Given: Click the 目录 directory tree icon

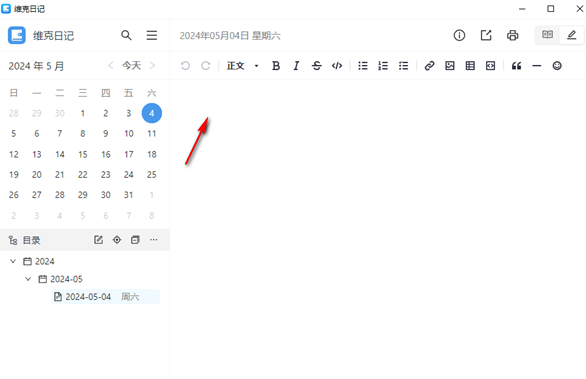Looking at the screenshot, I should [x=13, y=240].
